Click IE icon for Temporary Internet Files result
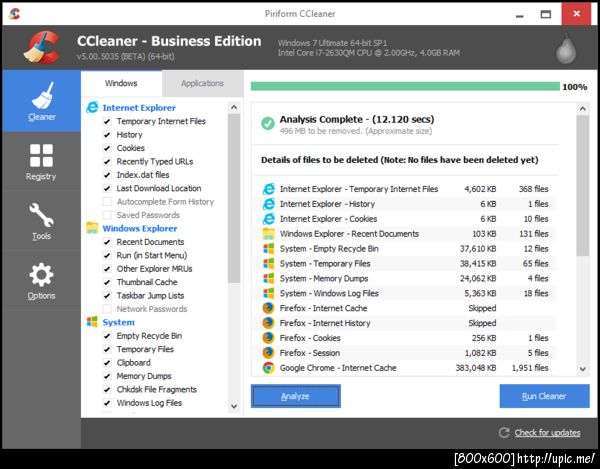 (268, 189)
